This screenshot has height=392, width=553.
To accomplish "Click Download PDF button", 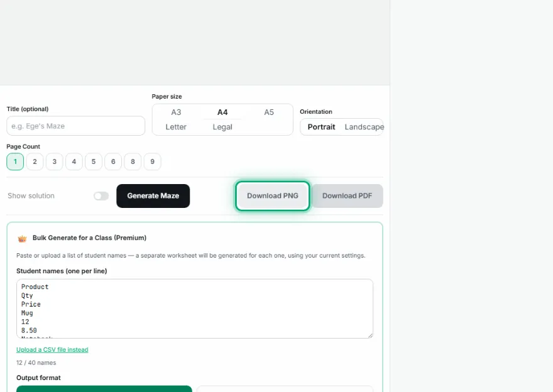I will pos(347,195).
